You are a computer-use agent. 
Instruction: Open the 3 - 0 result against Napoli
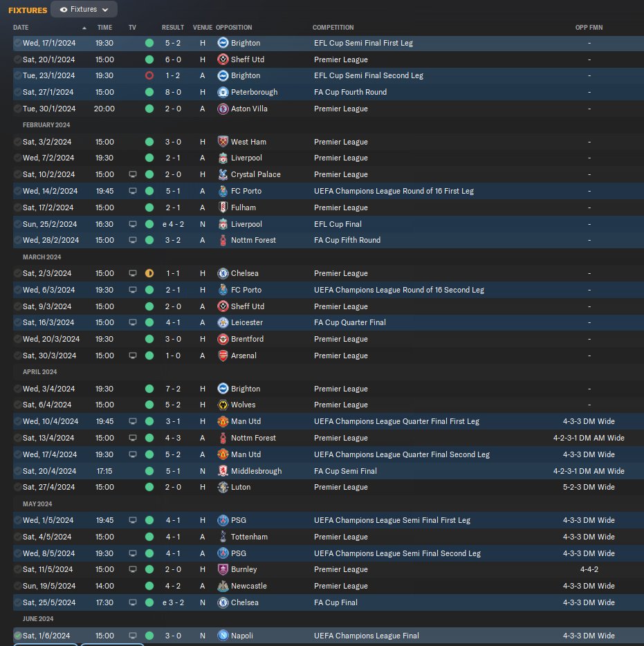click(x=173, y=636)
